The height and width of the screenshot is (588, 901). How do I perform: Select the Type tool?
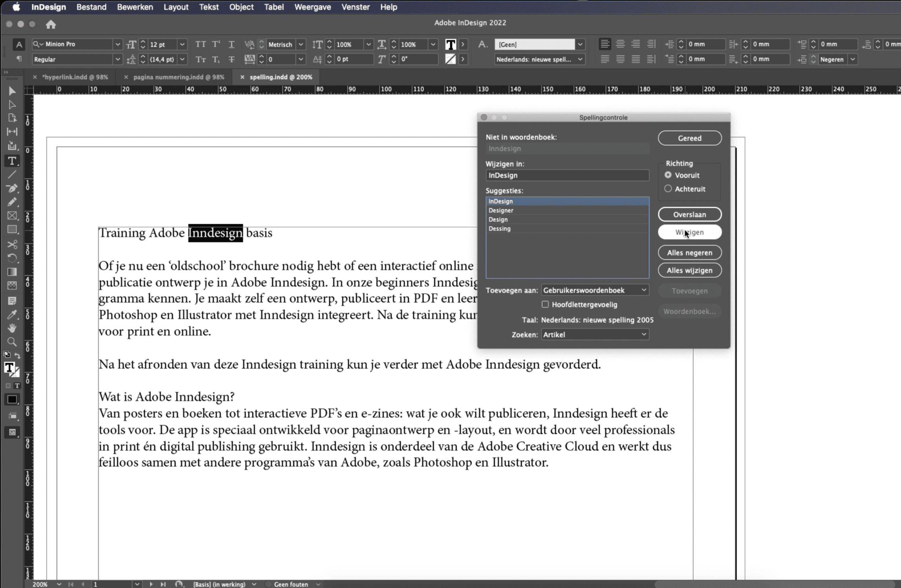coord(12,161)
